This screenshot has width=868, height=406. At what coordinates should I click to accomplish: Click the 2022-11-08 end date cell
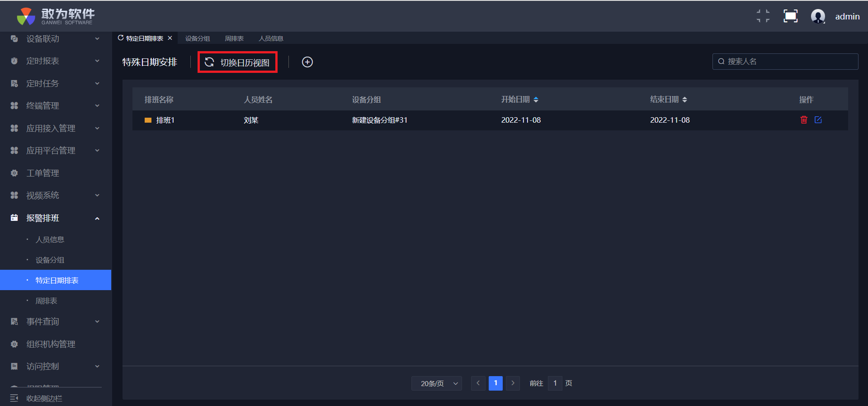(670, 120)
